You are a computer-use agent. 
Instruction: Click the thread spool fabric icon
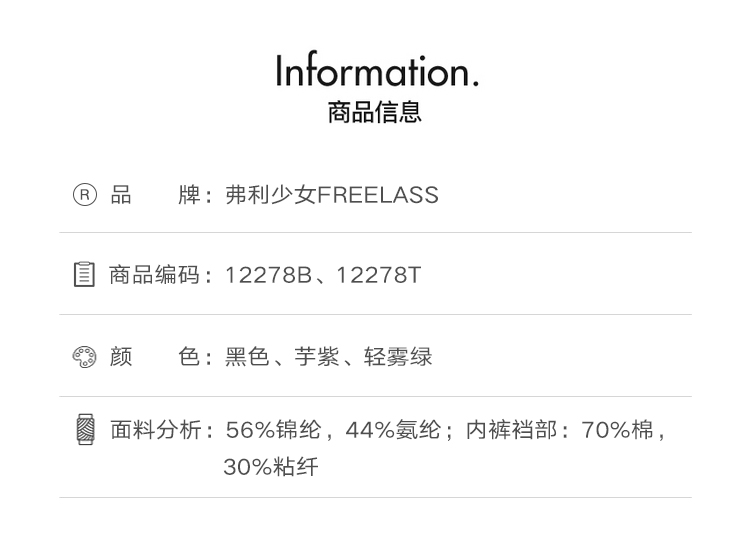[85, 430]
